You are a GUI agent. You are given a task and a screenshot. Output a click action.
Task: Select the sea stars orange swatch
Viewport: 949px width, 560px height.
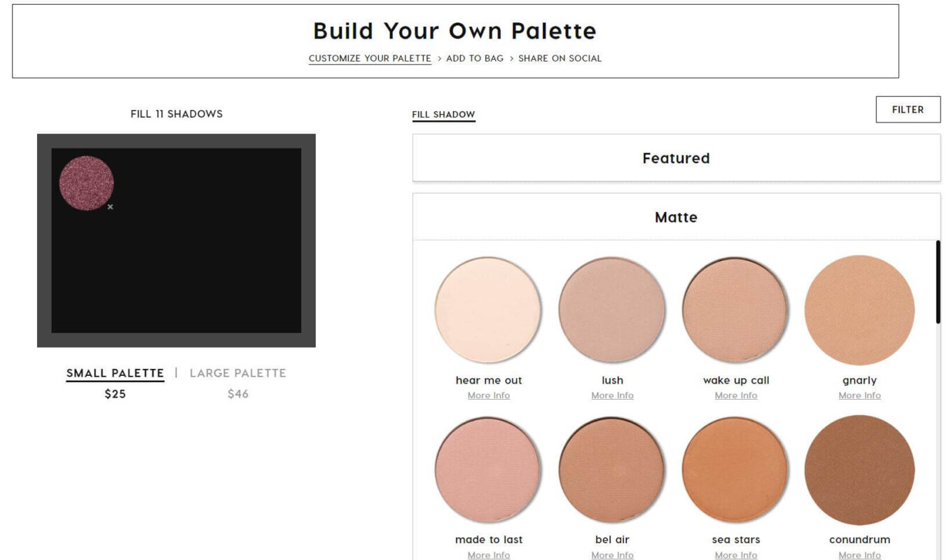(735, 469)
